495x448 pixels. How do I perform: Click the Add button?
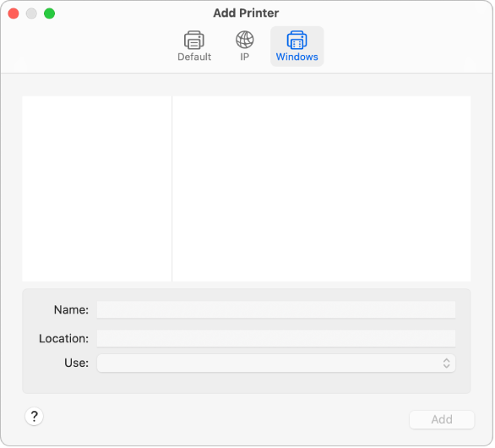click(x=442, y=419)
